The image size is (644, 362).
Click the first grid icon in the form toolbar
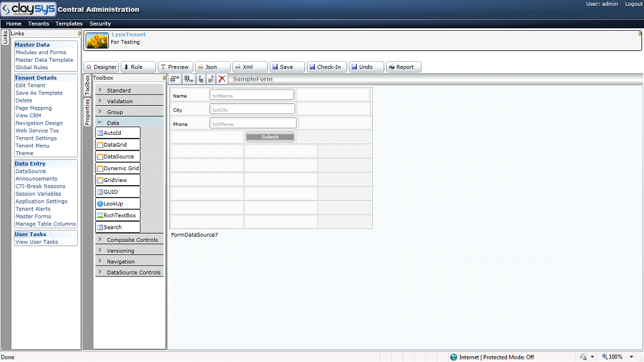tap(175, 79)
